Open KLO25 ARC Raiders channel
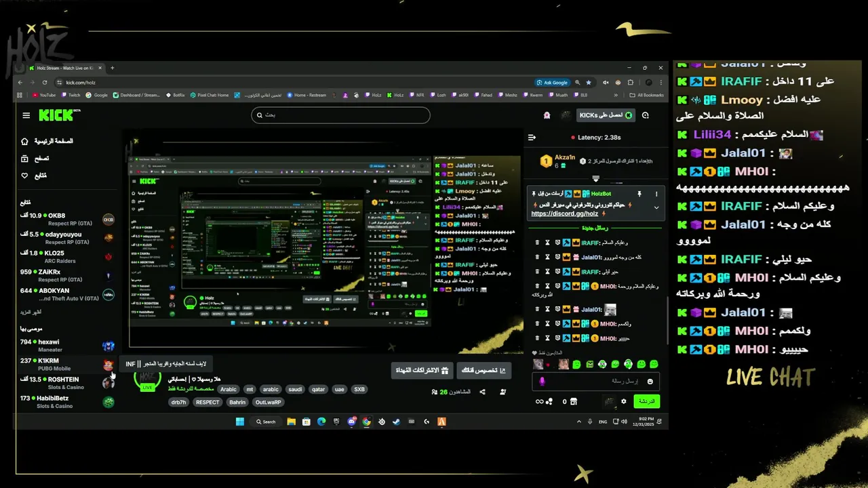 point(67,257)
